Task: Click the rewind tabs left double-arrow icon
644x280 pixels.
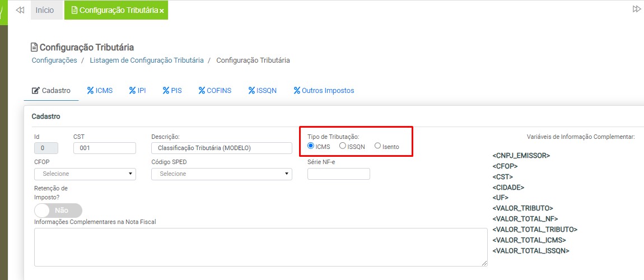Action: 20,10
